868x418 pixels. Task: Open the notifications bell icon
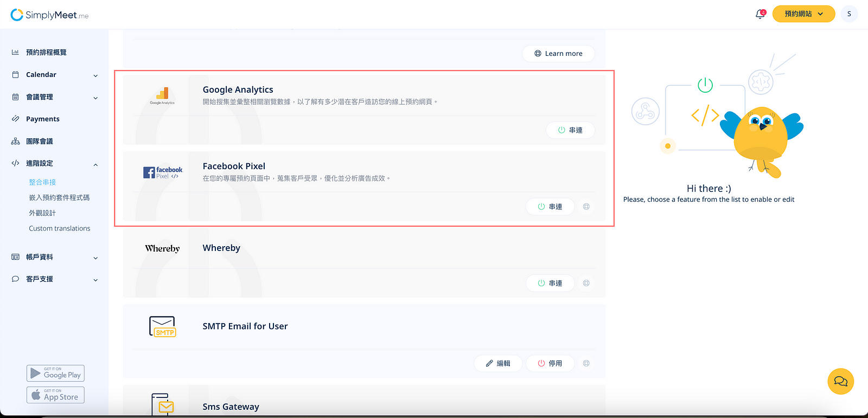[x=759, y=14]
